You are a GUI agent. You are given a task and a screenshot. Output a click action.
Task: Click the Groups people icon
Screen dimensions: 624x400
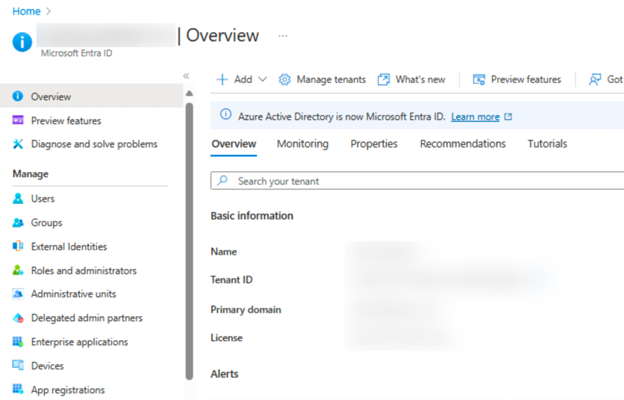(x=18, y=222)
